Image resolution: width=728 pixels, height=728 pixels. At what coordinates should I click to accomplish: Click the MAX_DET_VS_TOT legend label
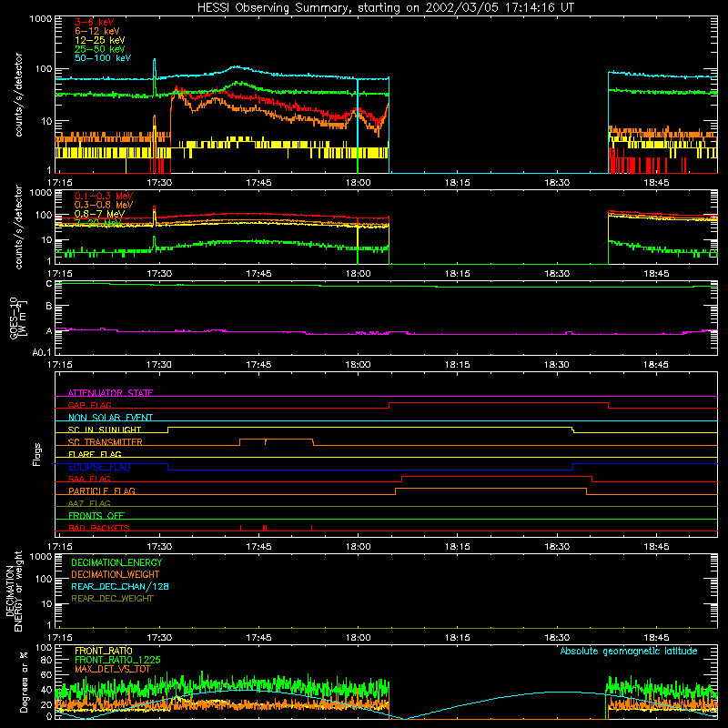113,669
